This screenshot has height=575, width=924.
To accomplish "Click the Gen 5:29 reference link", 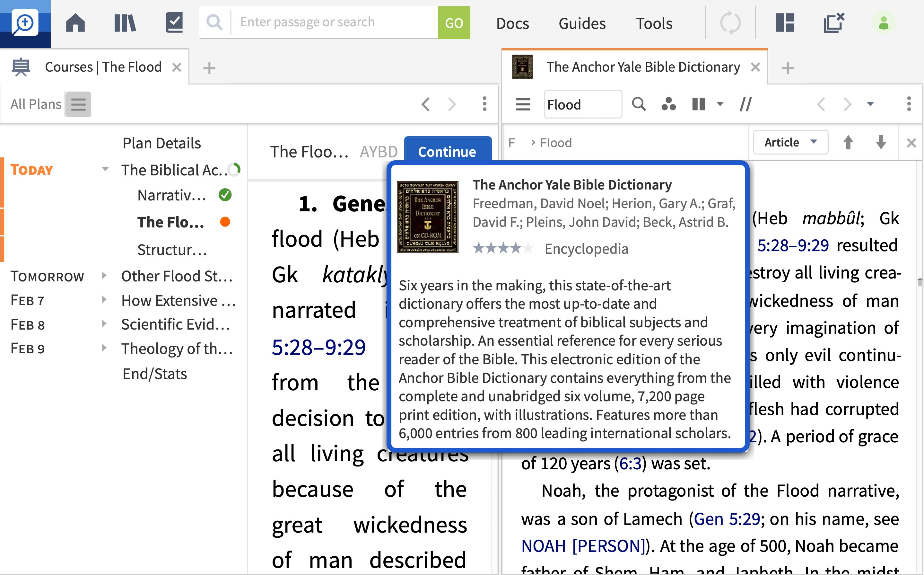I will click(727, 519).
